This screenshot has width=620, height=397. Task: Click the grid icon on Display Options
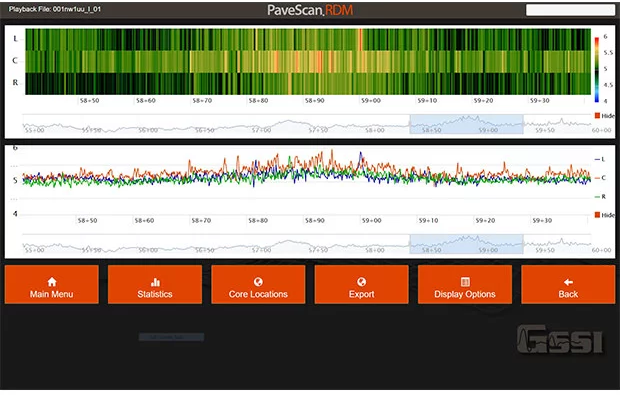(465, 282)
